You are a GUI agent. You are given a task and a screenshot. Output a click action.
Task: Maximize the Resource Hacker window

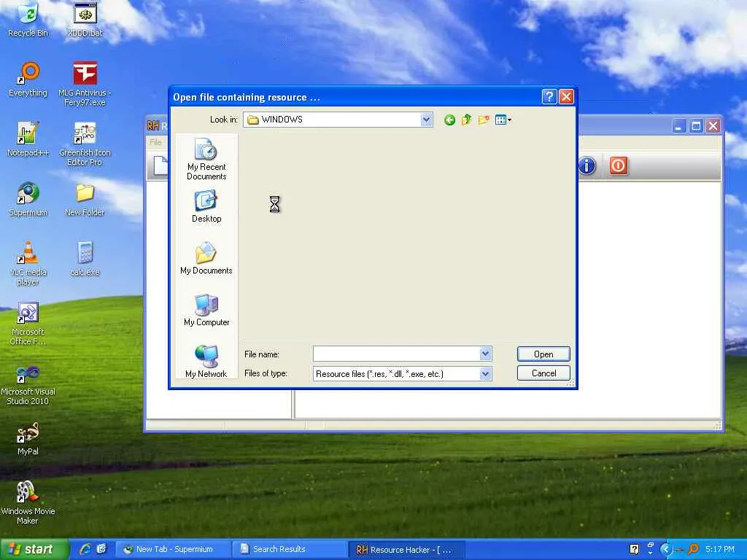(x=696, y=125)
